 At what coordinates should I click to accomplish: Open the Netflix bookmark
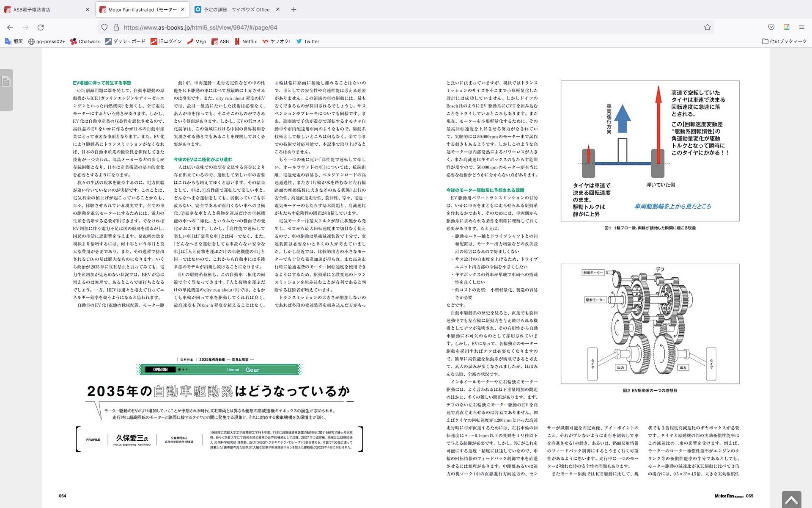click(246, 41)
